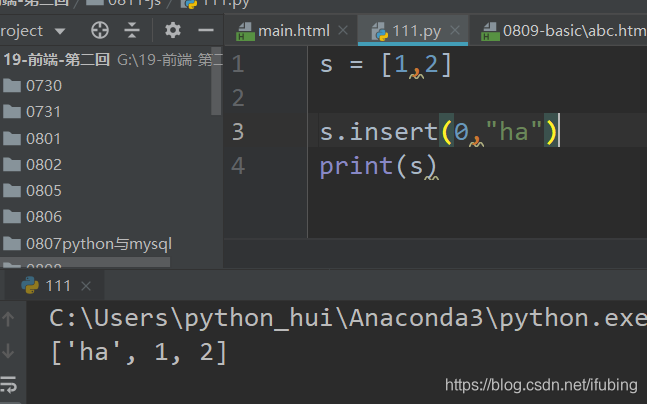This screenshot has height=404, width=647.
Task: Open the Project view dropdown arrow
Action: tap(60, 31)
